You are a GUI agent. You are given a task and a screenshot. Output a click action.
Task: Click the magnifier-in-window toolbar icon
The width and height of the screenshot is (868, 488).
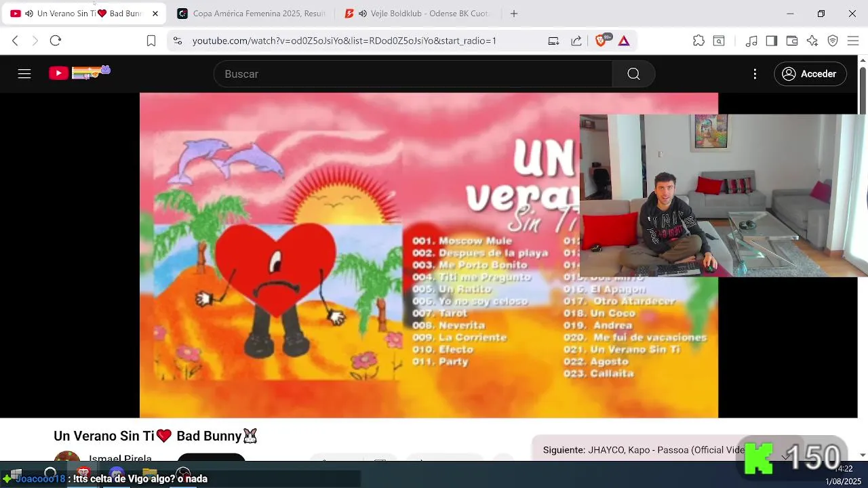pyautogui.click(x=719, y=41)
